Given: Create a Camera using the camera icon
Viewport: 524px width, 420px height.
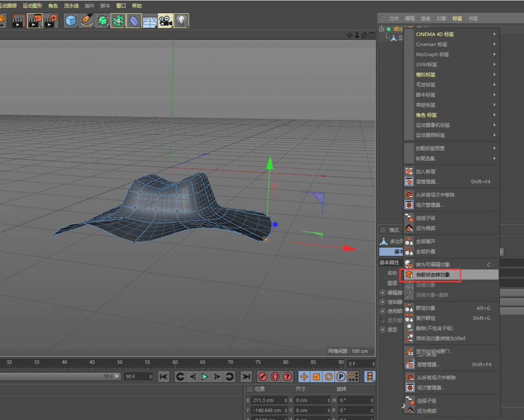Looking at the screenshot, I should point(167,21).
